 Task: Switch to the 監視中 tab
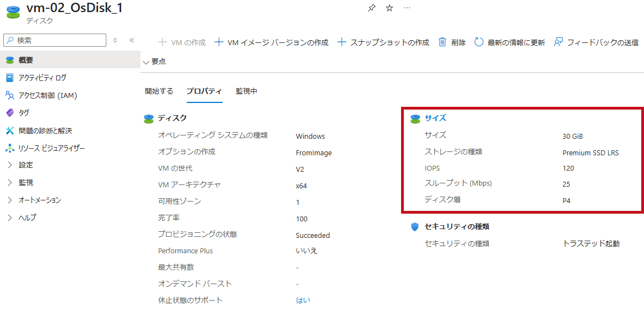(x=246, y=91)
